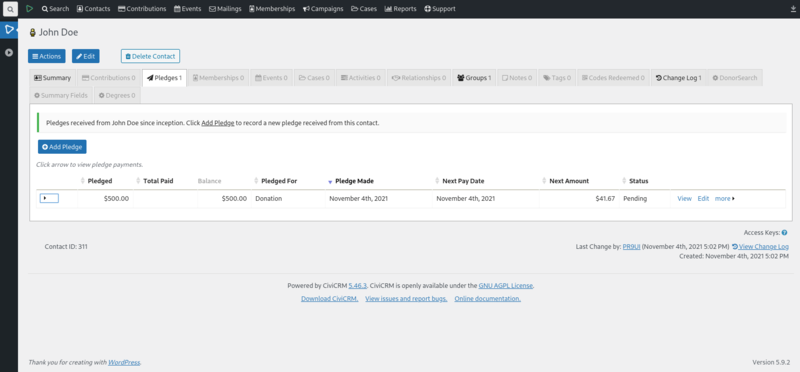The image size is (800, 372).
Task: Click View issues and report bugs
Action: click(406, 299)
